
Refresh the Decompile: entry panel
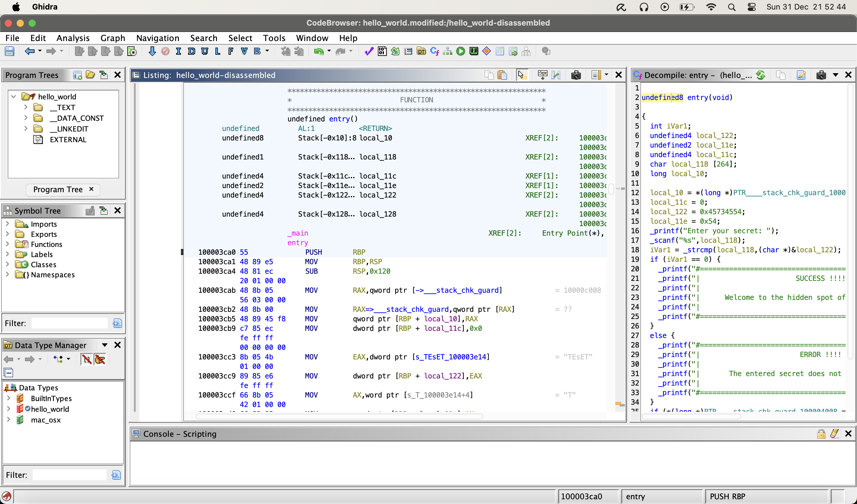761,75
